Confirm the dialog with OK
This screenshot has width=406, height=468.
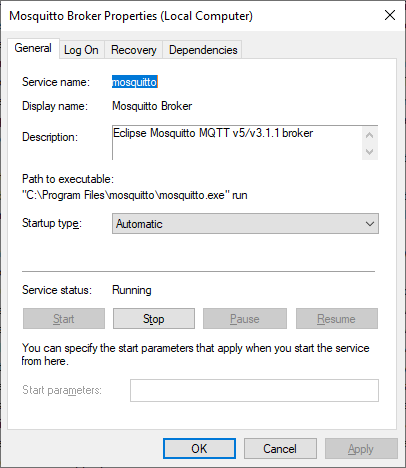[199, 449]
